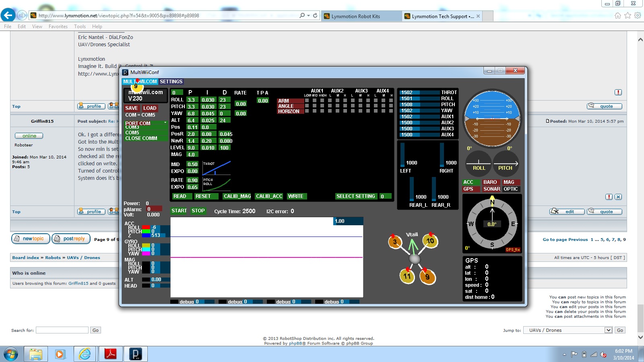Viewport: 644px width, 362px height.
Task: Toggle the OPTIC sensor indicator
Action: [x=511, y=189]
